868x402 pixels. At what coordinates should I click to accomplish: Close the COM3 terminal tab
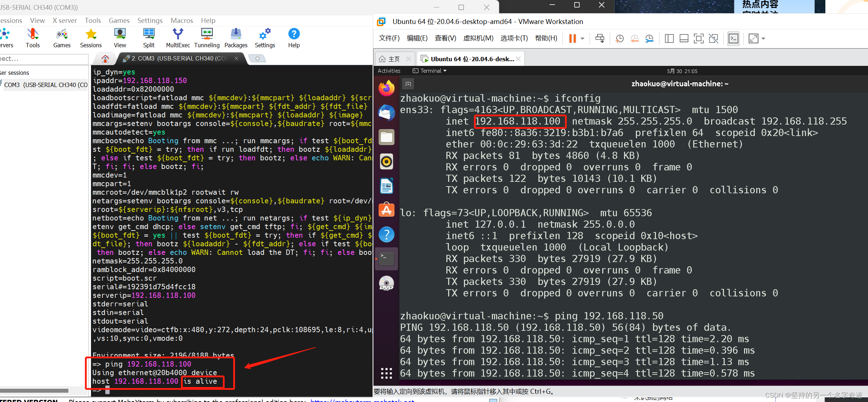point(236,58)
